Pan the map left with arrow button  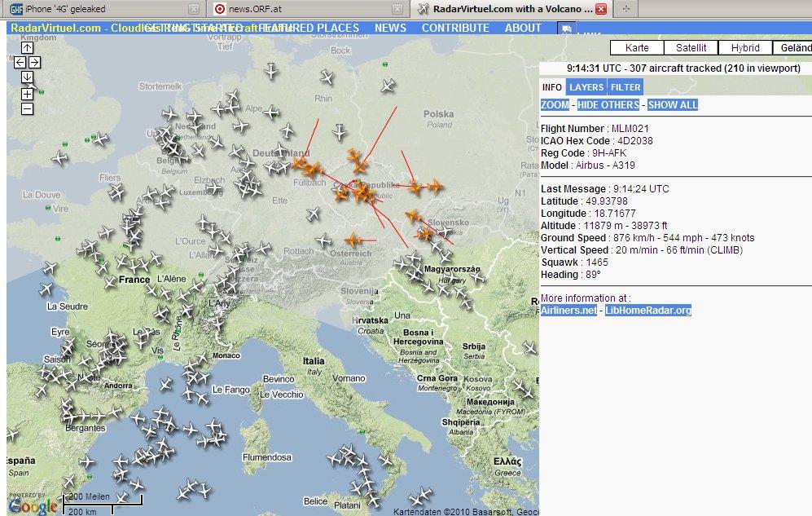click(20, 63)
